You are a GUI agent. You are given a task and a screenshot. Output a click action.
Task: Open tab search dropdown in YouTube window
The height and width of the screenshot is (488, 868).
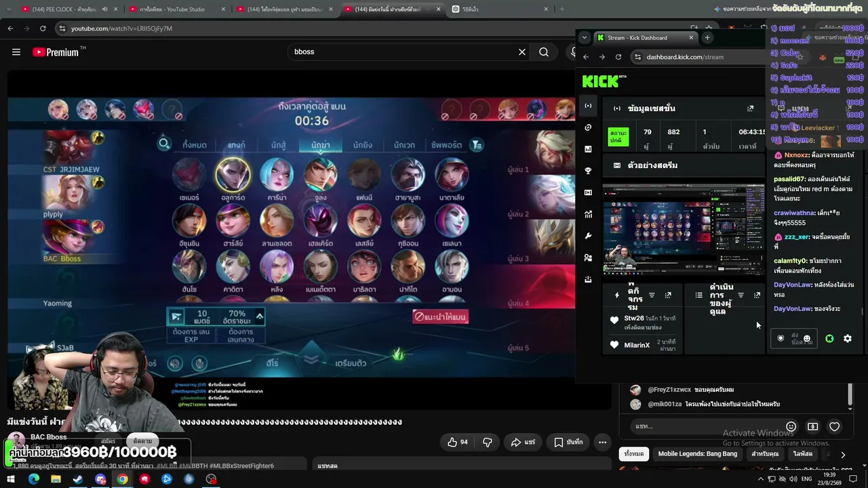click(8, 9)
